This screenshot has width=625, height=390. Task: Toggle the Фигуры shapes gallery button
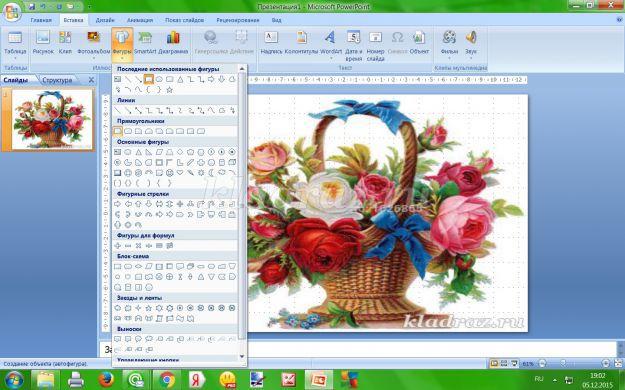[x=122, y=45]
